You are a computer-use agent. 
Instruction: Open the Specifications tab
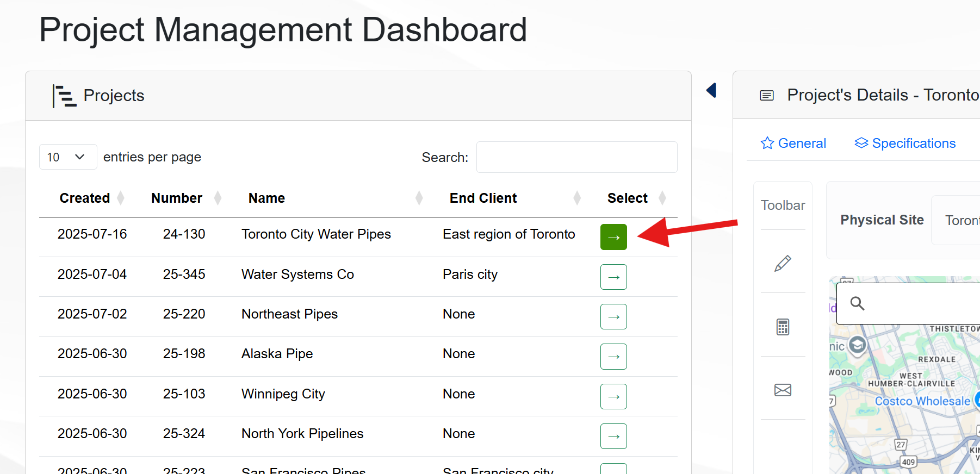[x=905, y=144]
